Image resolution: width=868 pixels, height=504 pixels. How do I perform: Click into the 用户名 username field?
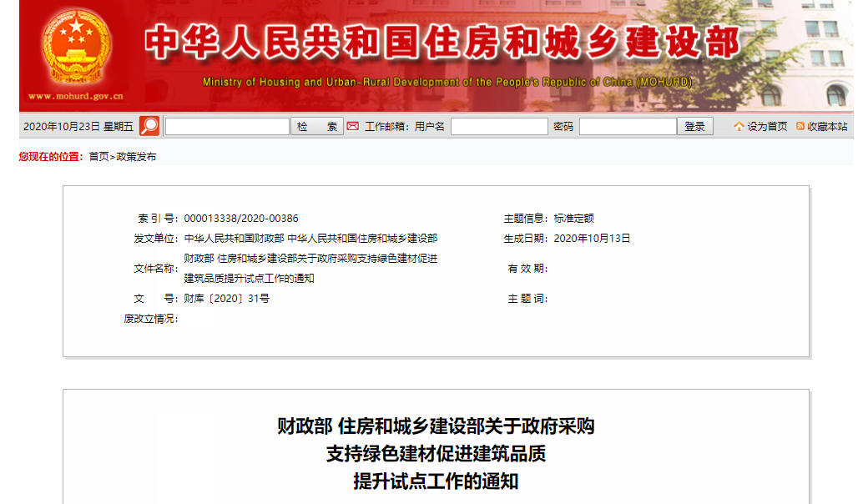[x=499, y=126]
